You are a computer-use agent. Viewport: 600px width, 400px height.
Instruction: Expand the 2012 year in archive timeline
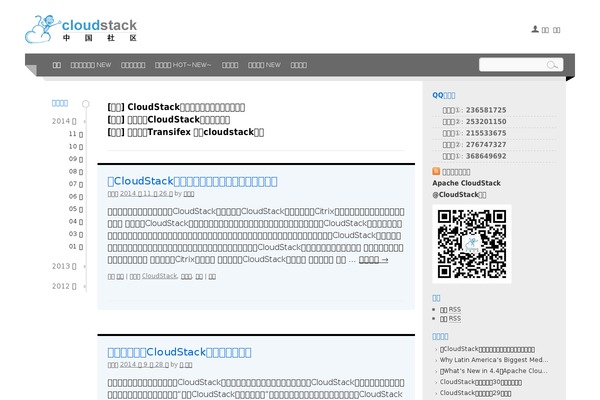(x=64, y=286)
